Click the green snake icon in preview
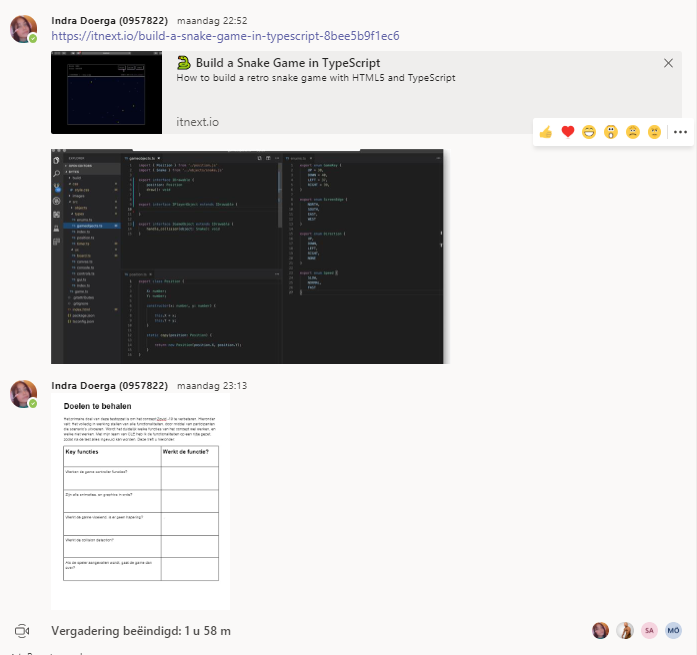697x655 pixels. point(184,63)
